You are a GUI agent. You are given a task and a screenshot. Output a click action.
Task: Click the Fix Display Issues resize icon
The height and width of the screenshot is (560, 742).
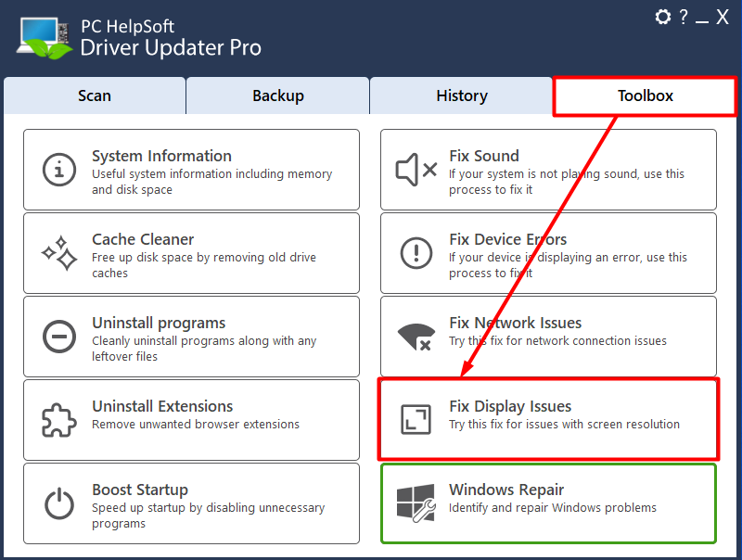point(416,419)
